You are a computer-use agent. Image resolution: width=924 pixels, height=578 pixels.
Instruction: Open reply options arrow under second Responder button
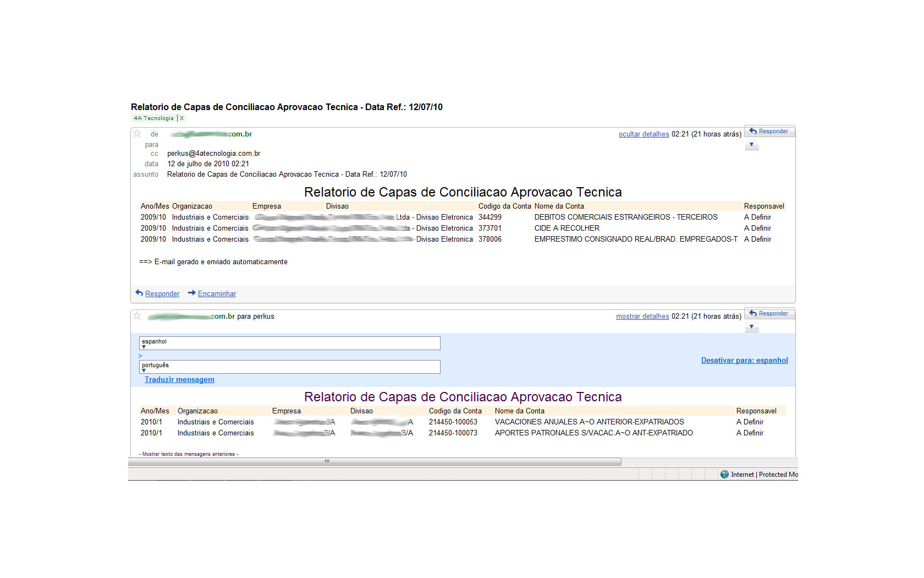point(751,327)
